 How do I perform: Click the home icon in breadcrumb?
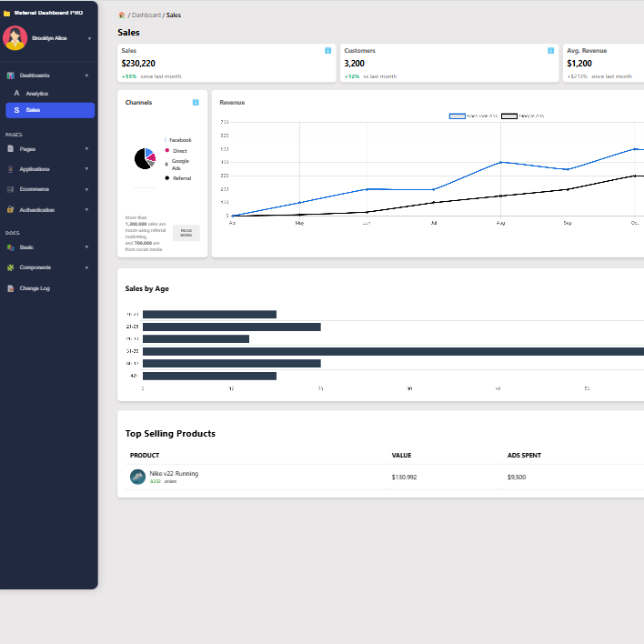[x=122, y=15]
